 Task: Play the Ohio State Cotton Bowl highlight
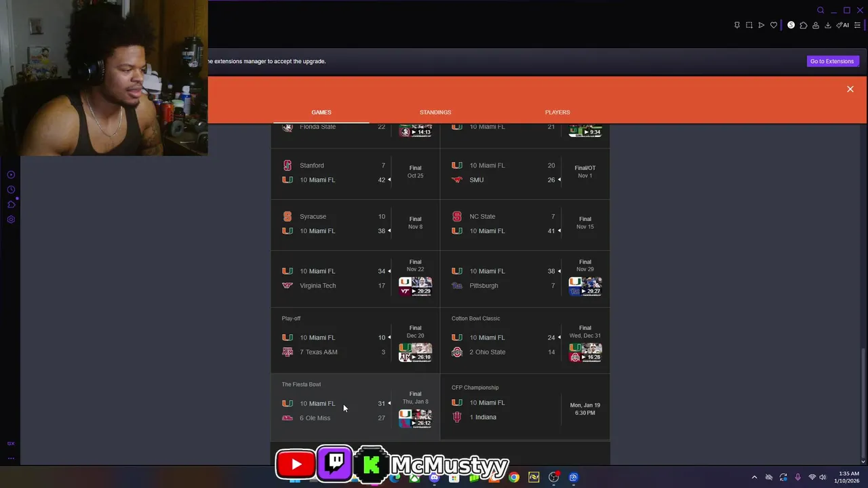coord(585,352)
